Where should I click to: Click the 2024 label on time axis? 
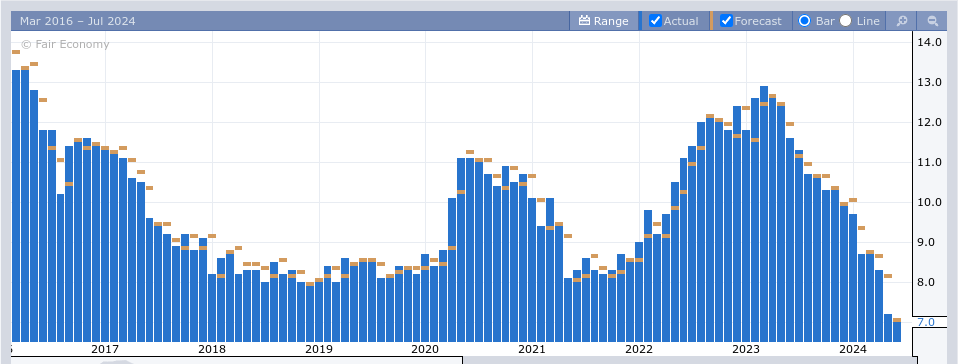[852, 349]
